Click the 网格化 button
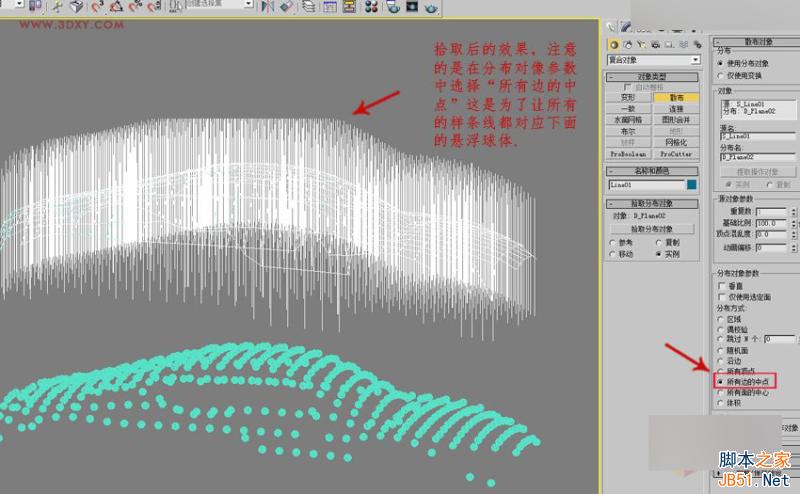Viewport: 800px width, 494px height. pos(676,142)
